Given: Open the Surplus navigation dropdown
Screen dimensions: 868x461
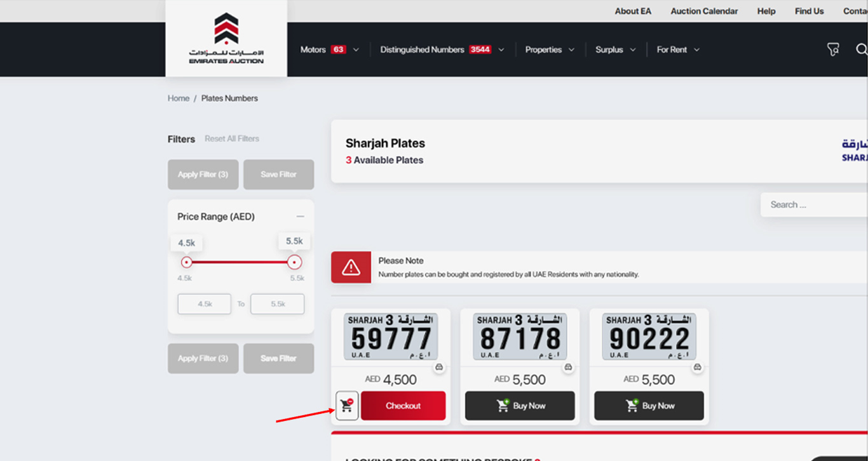Looking at the screenshot, I should tap(632, 49).
